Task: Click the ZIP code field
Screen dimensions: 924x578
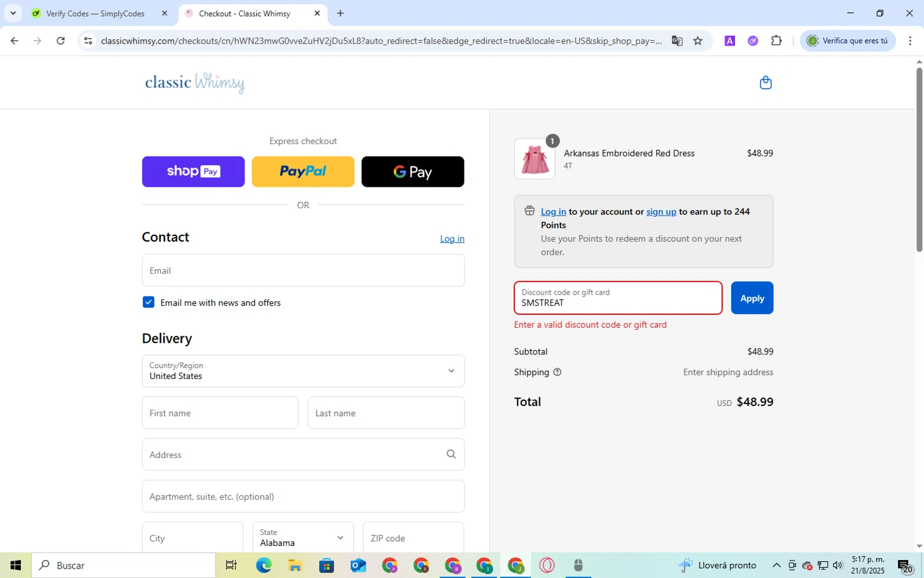Action: (413, 537)
